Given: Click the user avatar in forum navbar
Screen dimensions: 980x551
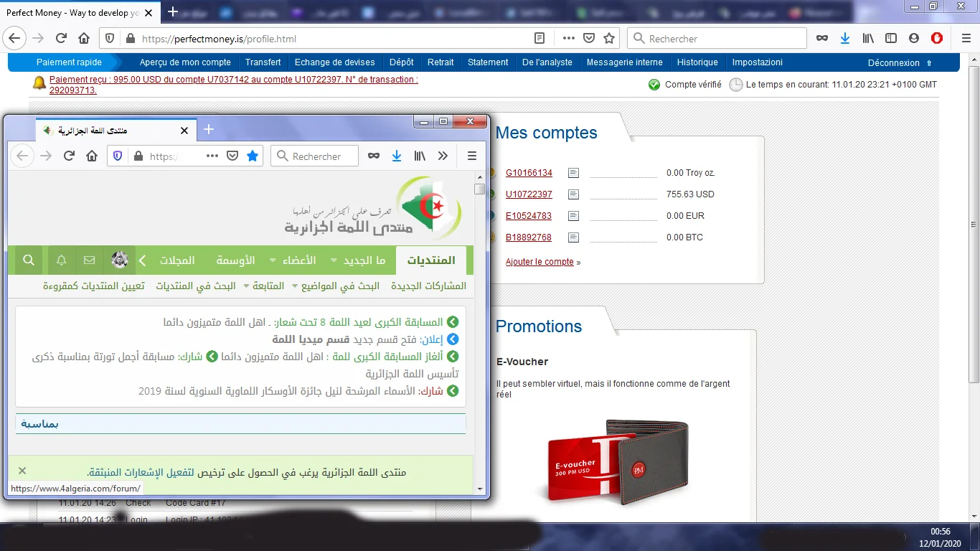Looking at the screenshot, I should (120, 260).
